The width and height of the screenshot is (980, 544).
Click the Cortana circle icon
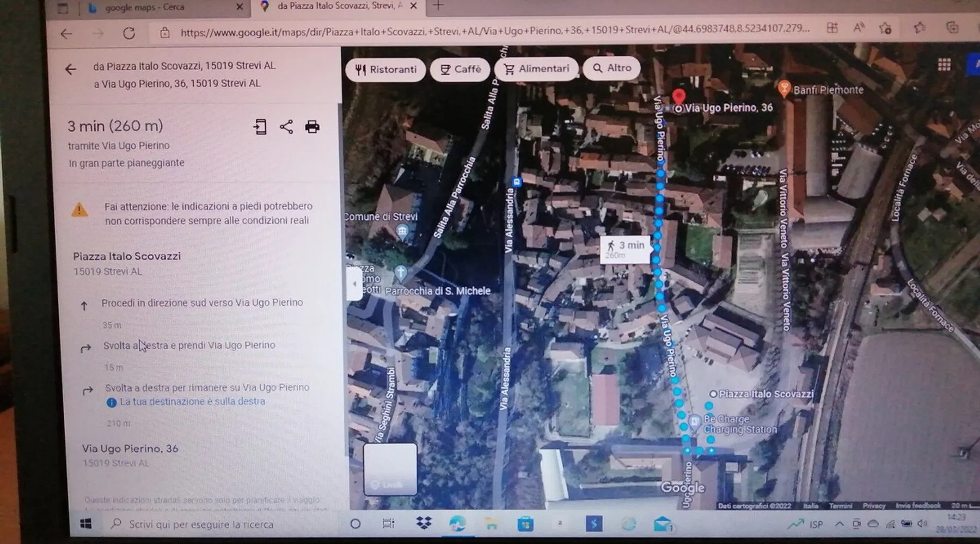click(355, 524)
